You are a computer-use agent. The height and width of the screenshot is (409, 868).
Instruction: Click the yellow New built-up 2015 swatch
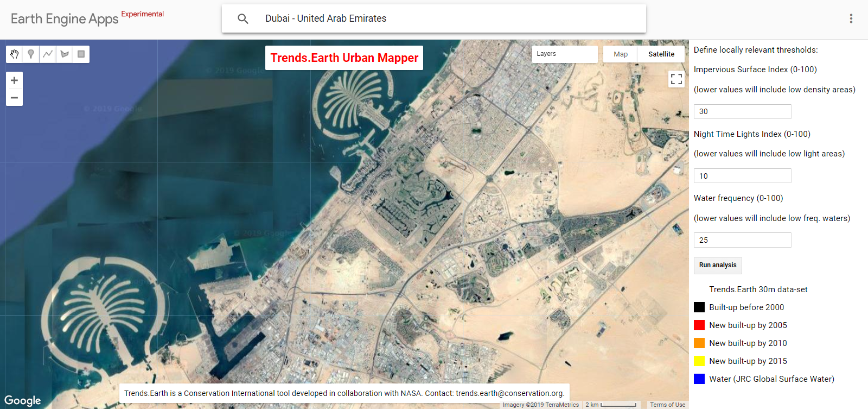(x=699, y=361)
